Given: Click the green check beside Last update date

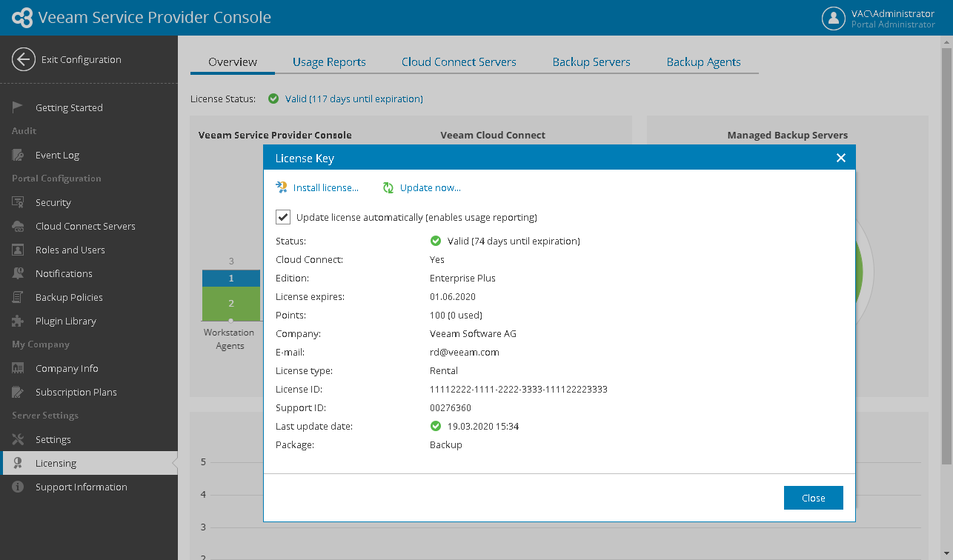Looking at the screenshot, I should (436, 426).
